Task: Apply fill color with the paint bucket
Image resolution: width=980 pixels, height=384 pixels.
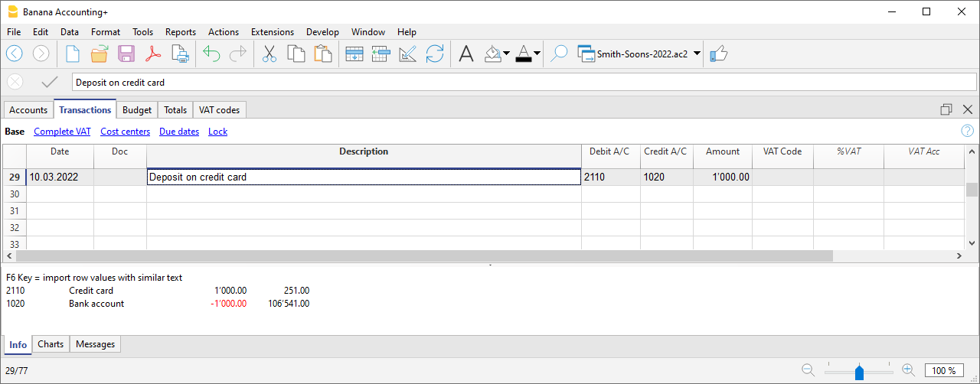Action: [x=494, y=54]
